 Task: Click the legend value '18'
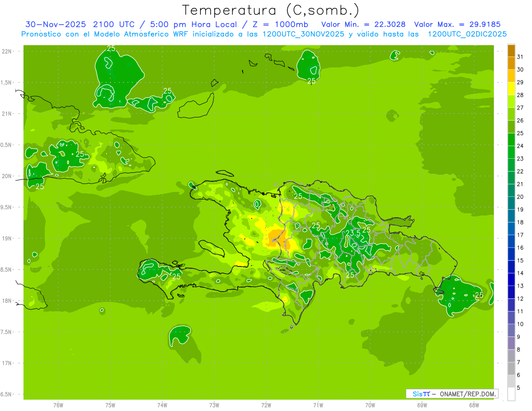[x=520, y=222]
